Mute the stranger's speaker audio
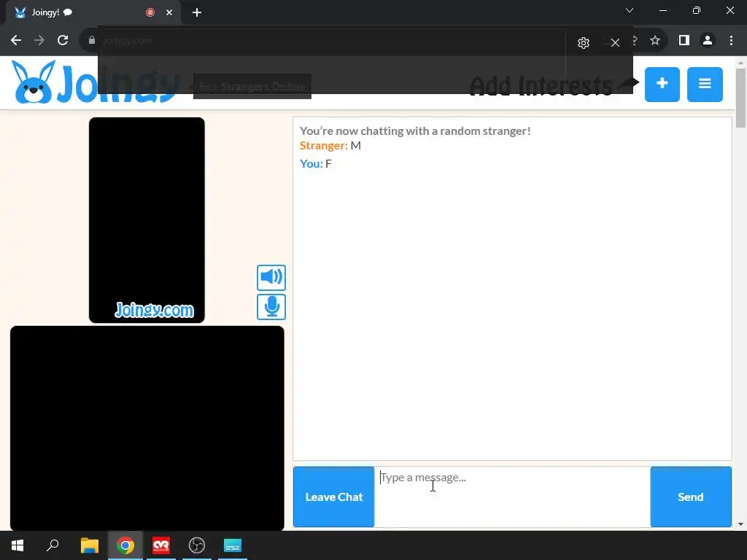Viewport: 747px width, 560px height. point(271,277)
